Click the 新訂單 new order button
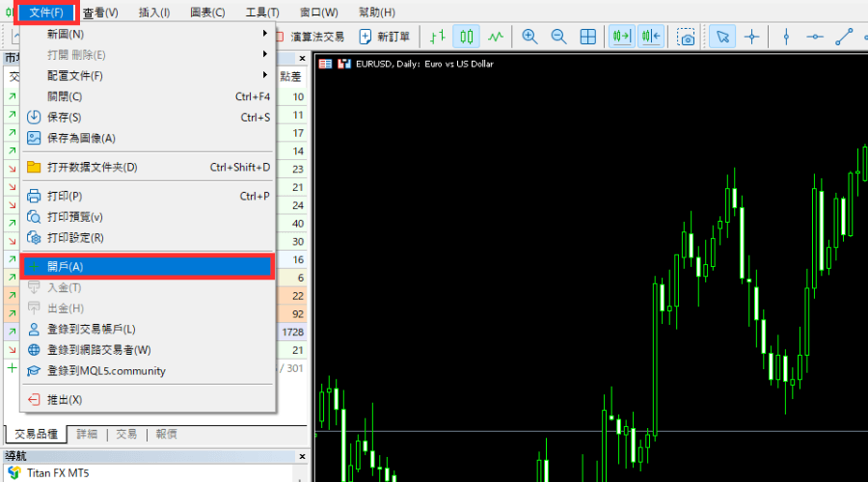868x482 pixels. (384, 37)
